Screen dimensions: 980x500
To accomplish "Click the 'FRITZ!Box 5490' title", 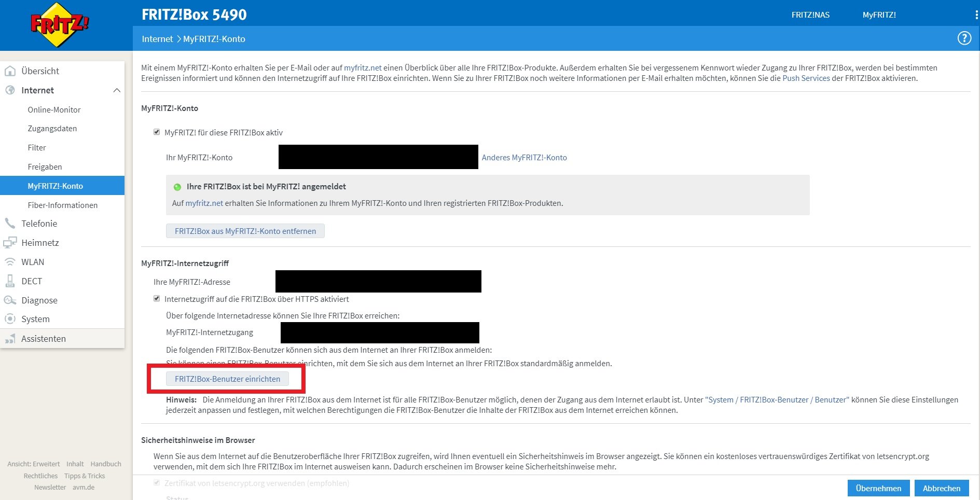I will coord(195,15).
